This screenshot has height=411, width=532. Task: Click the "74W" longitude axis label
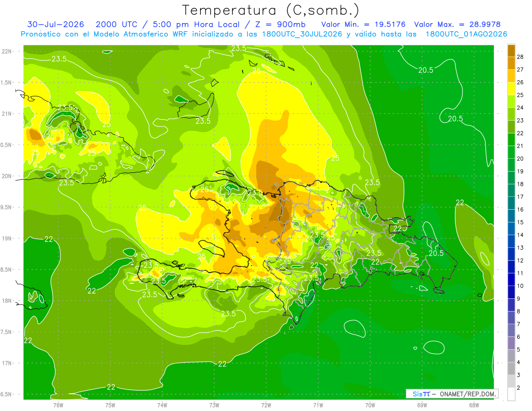162,405
